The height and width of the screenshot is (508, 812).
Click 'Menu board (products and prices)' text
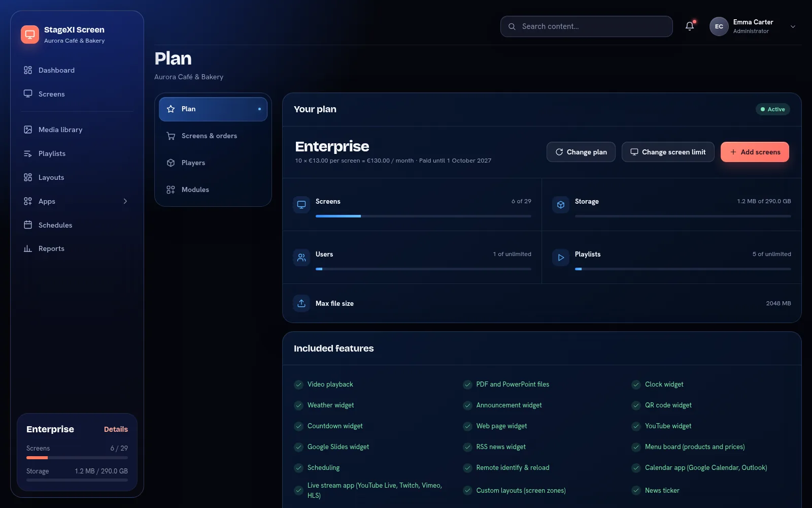point(695,447)
